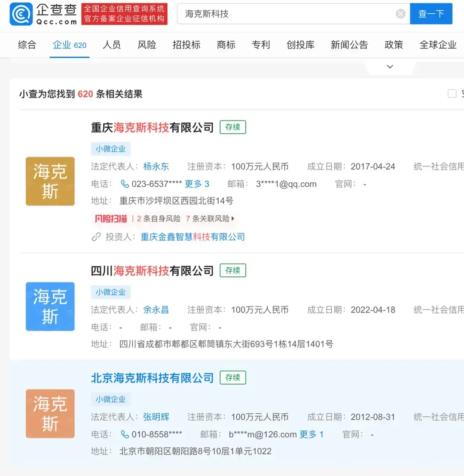Toggle the 小微企业 tag on 北京海克斯科技
Image resolution: width=464 pixels, height=476 pixels.
click(x=111, y=399)
